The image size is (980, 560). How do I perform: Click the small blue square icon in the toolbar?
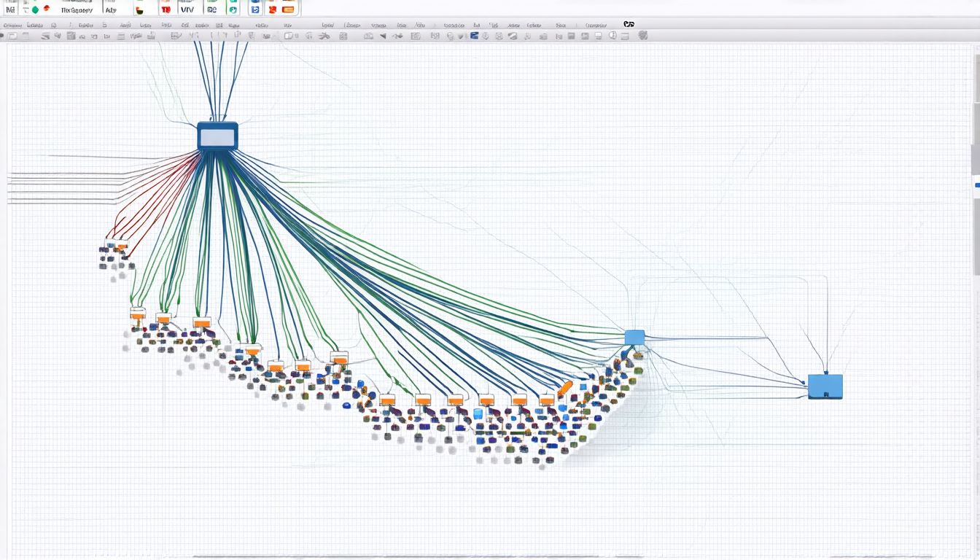pyautogui.click(x=475, y=36)
